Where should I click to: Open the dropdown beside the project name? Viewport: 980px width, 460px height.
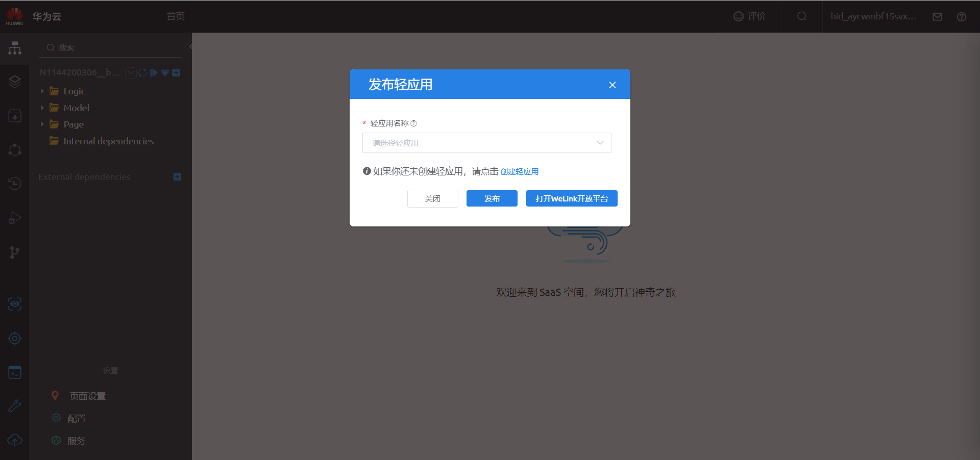pyautogui.click(x=130, y=72)
